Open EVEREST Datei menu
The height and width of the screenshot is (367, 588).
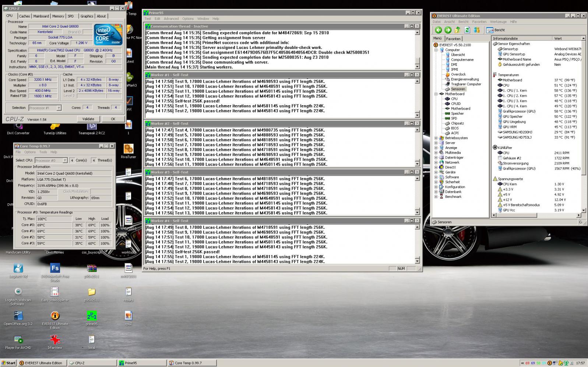pos(436,22)
